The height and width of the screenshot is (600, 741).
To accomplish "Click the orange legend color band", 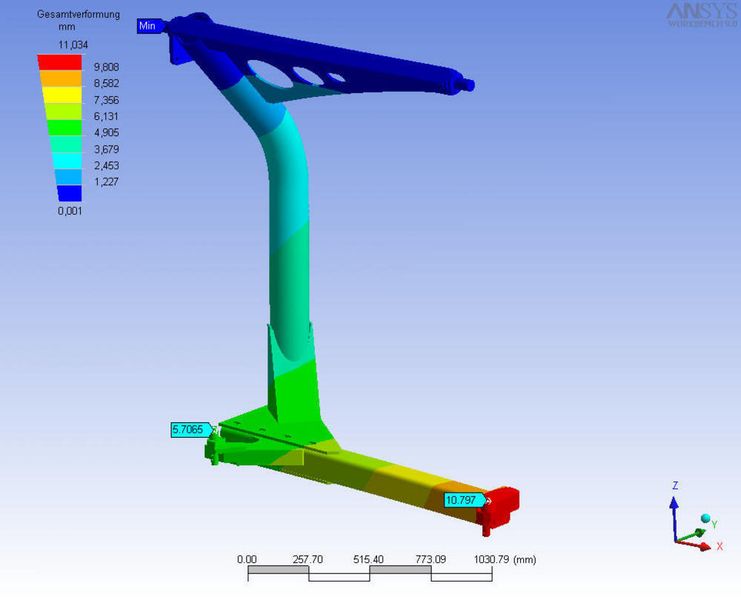I will [61, 78].
